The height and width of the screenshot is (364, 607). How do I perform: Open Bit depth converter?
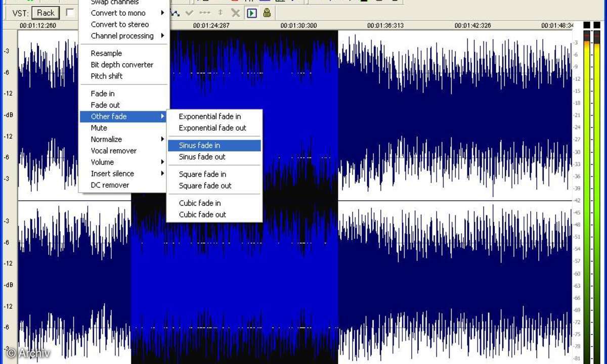(123, 65)
